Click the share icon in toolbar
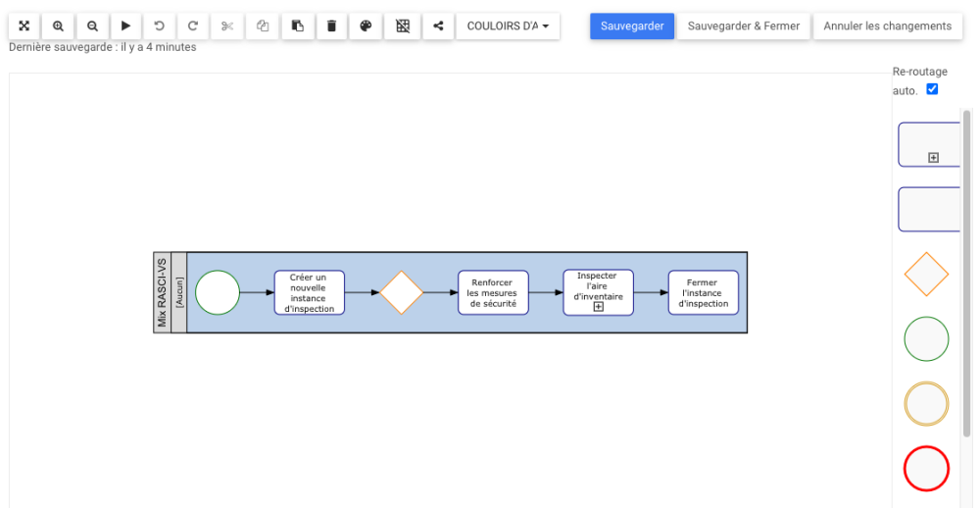The height and width of the screenshot is (508, 980). click(x=439, y=26)
